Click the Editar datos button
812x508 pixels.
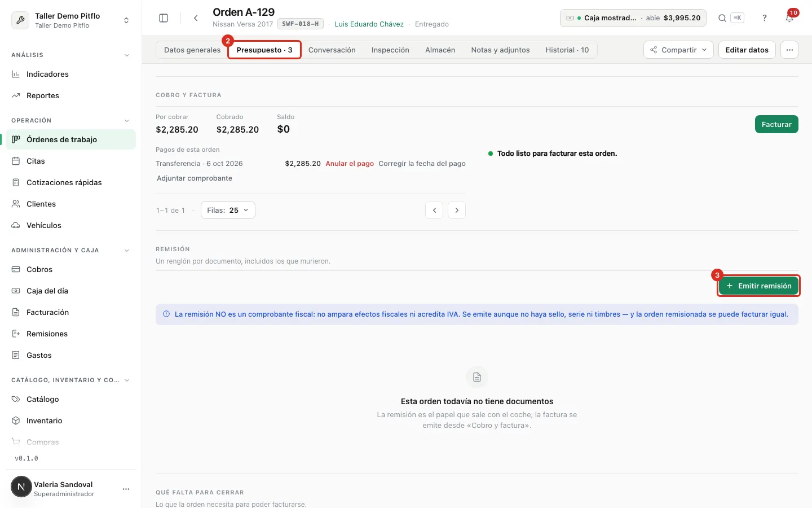(747, 50)
